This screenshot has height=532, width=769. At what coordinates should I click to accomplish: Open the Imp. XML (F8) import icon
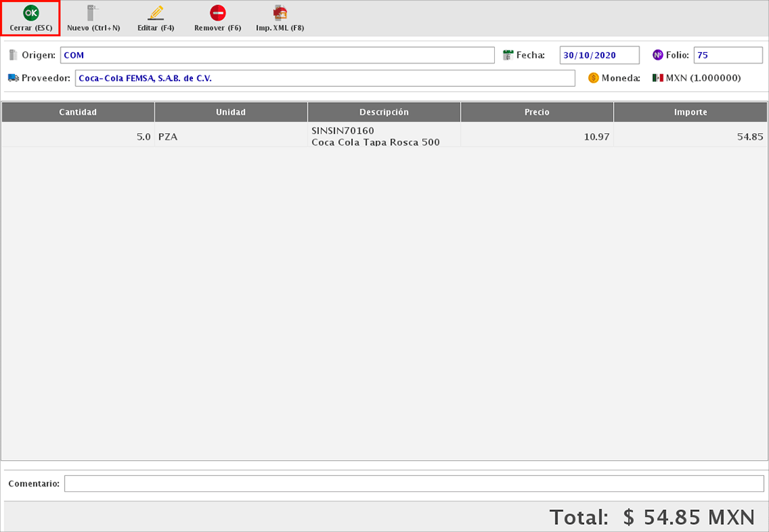[281, 13]
